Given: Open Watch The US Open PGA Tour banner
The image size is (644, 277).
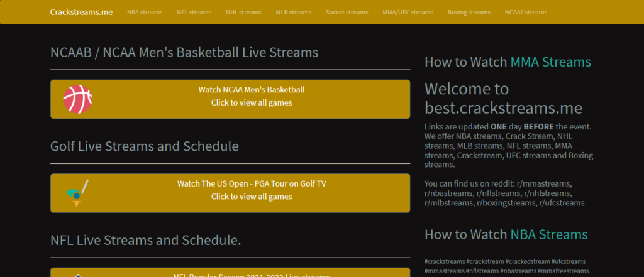Looking at the screenshot, I should (230, 193).
